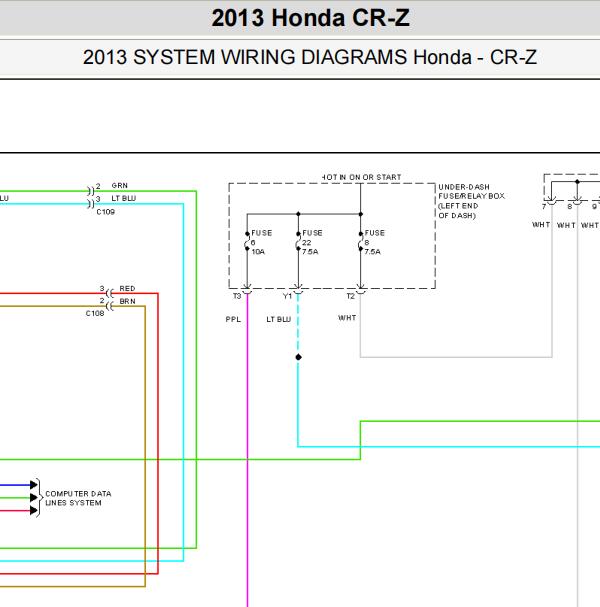Click the WHT label below T2
This screenshot has width=600, height=607.
point(347,318)
